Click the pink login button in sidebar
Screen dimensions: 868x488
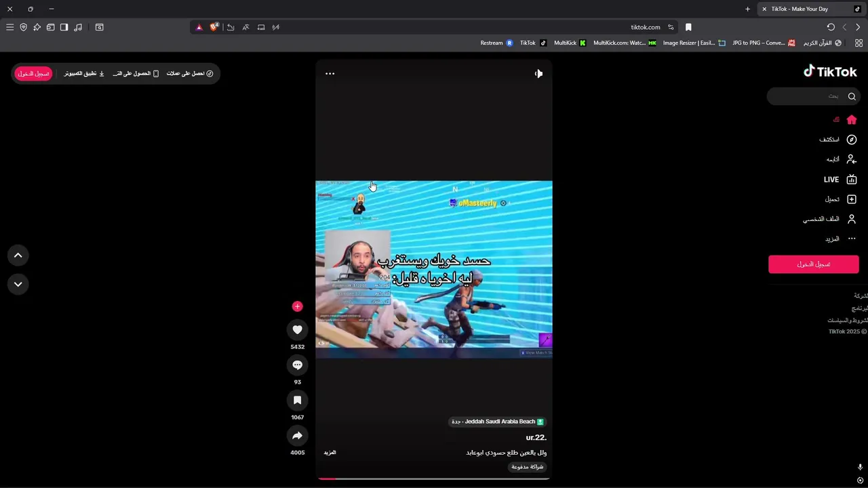814,264
